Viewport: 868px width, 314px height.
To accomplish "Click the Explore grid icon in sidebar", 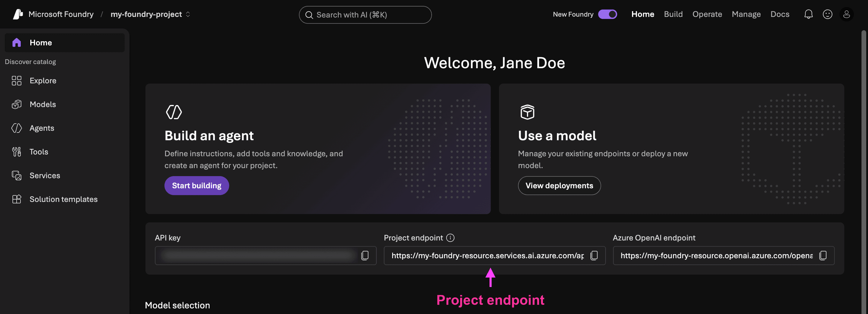I will coord(16,81).
